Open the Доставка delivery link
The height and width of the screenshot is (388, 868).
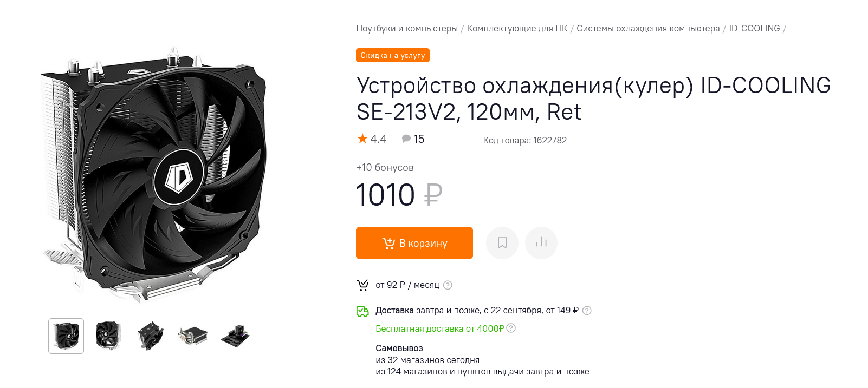[394, 311]
